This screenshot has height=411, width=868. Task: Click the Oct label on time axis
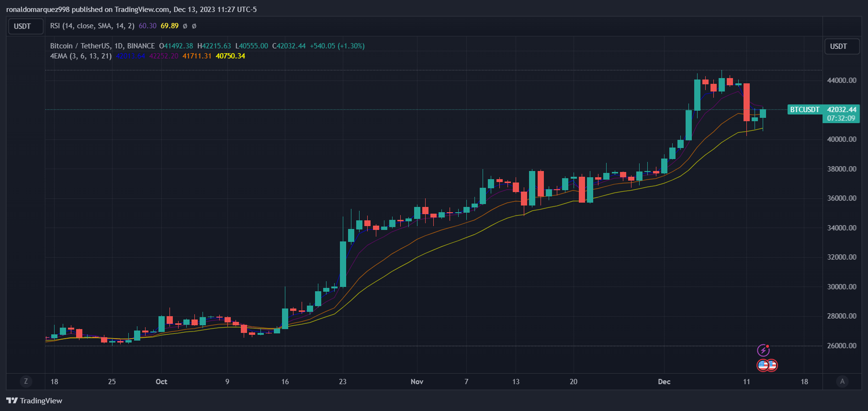(161, 382)
